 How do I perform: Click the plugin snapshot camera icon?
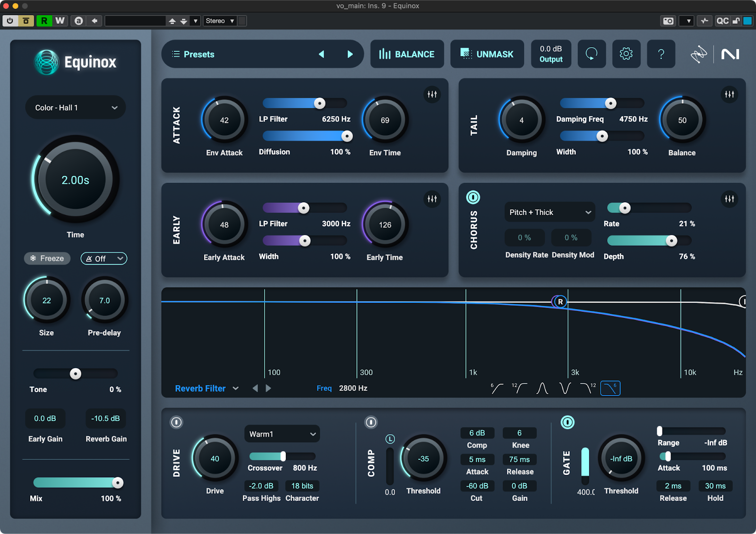[668, 21]
